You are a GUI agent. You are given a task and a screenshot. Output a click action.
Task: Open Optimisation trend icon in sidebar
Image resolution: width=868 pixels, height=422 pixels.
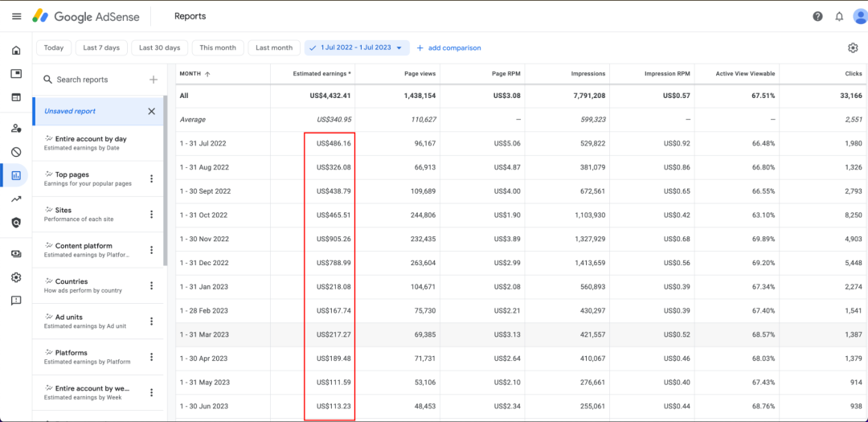[16, 199]
